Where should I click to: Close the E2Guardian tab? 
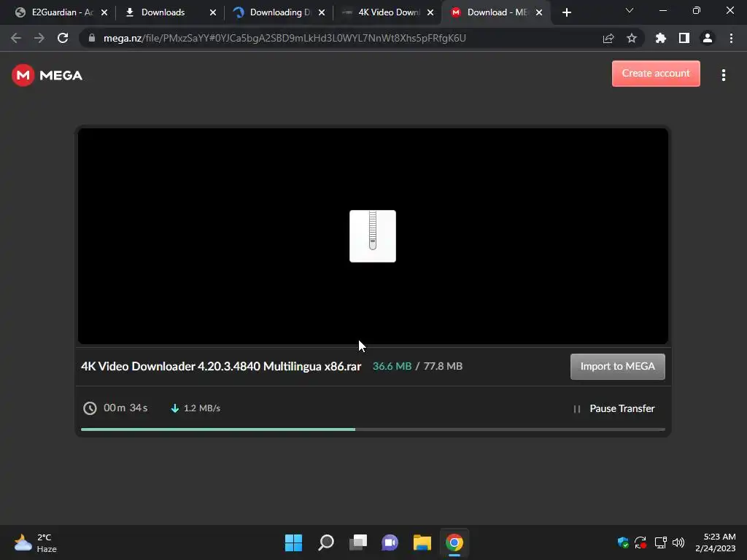[x=104, y=12]
